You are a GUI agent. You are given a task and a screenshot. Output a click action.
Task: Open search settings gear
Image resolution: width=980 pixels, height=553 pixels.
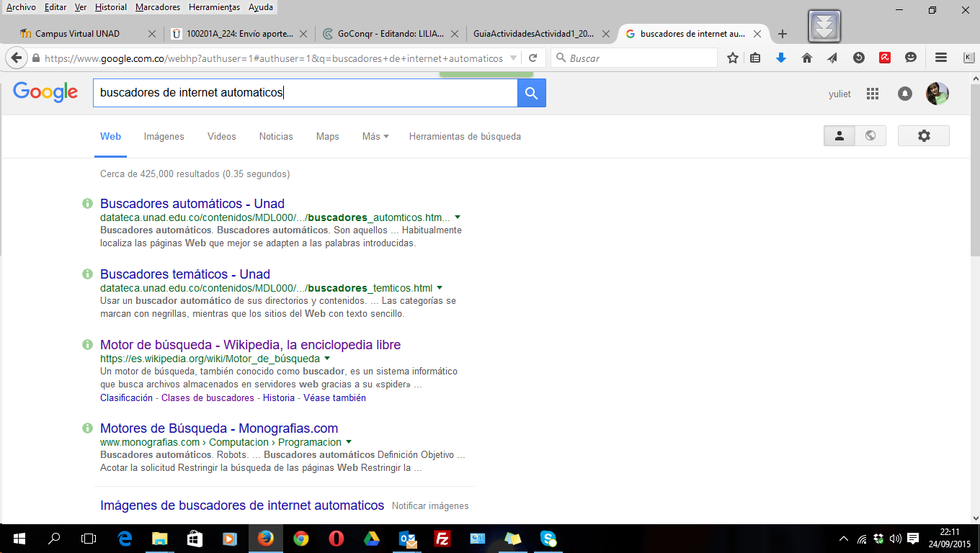click(924, 135)
